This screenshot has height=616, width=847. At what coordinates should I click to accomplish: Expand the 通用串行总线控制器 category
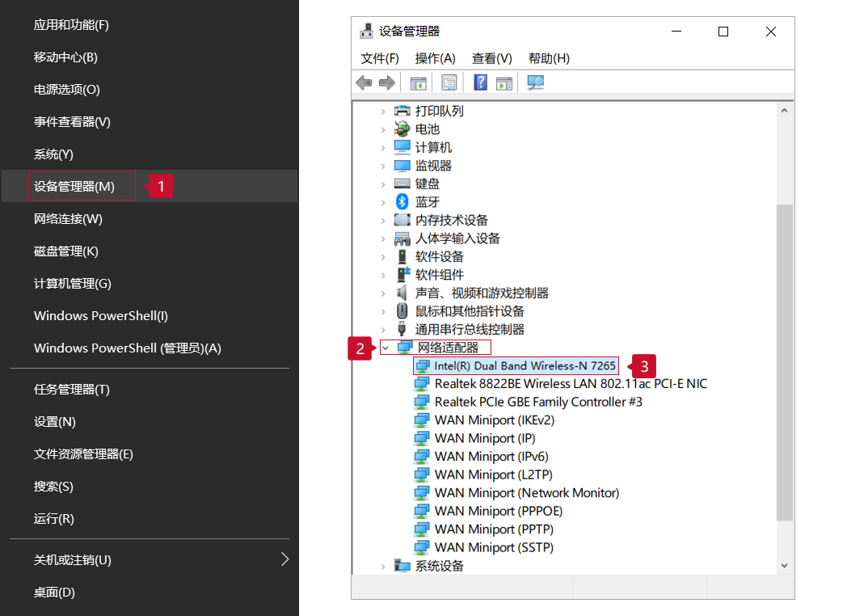pyautogui.click(x=383, y=329)
